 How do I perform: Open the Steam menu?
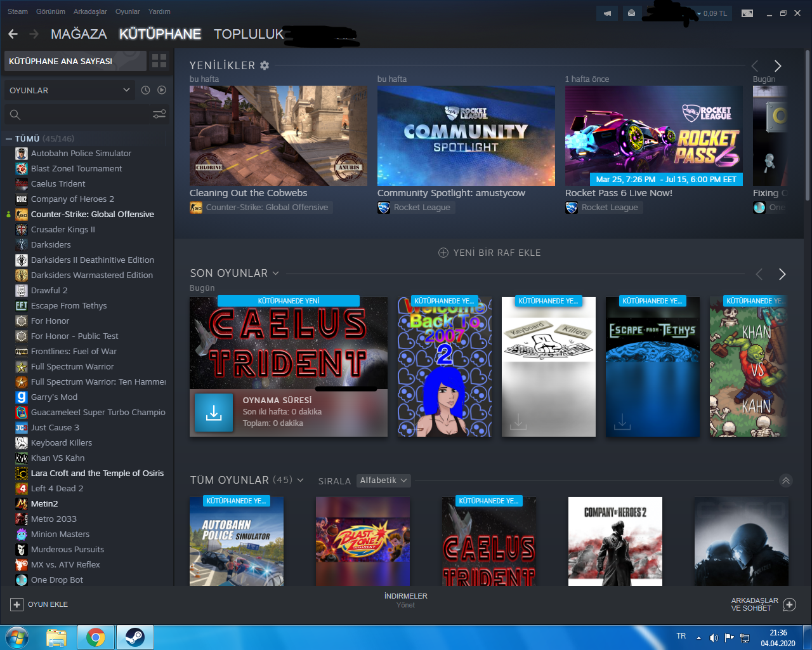(x=17, y=11)
